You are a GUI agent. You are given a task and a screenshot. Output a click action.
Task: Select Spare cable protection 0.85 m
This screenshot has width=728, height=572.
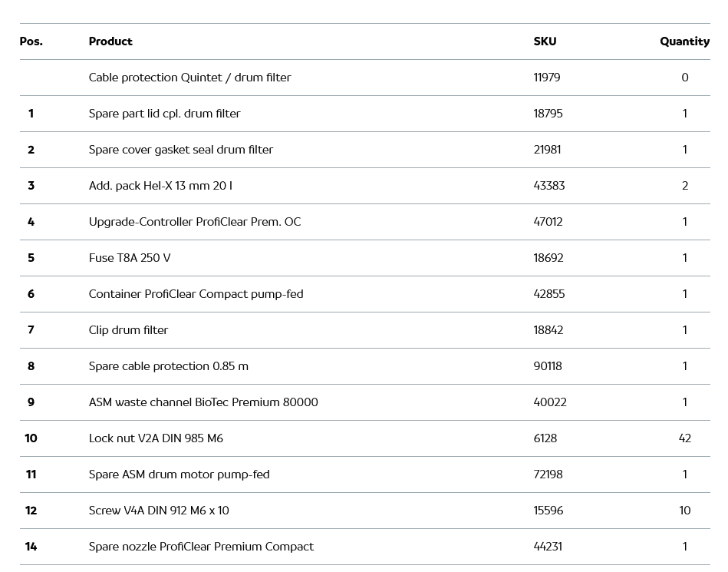(168, 366)
